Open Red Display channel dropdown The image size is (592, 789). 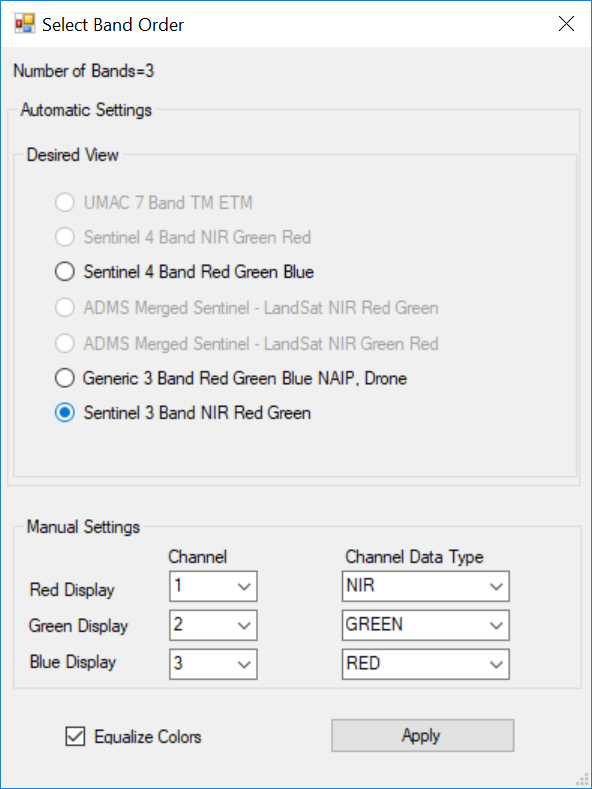tap(213, 586)
